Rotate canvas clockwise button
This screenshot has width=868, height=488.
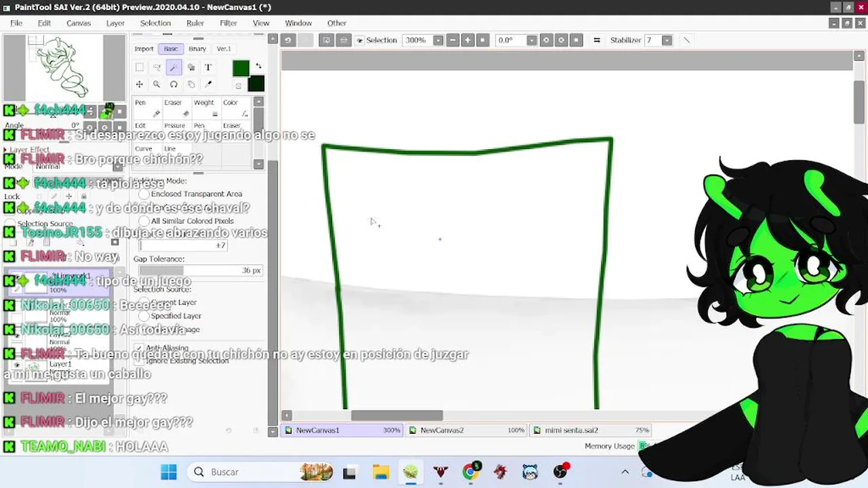(x=561, y=40)
